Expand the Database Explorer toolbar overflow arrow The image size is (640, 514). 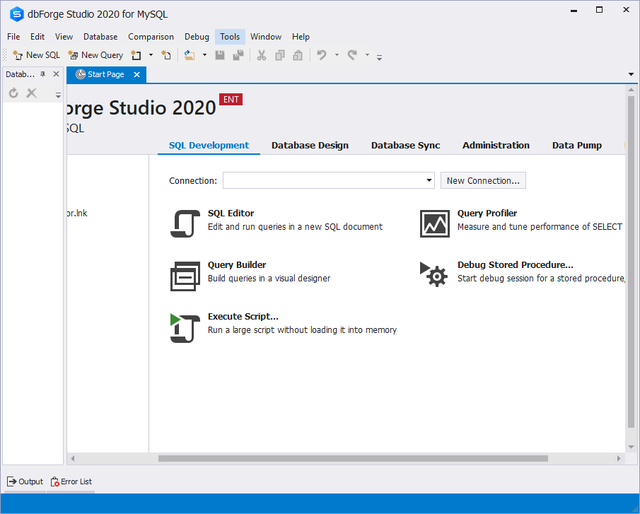point(58,94)
